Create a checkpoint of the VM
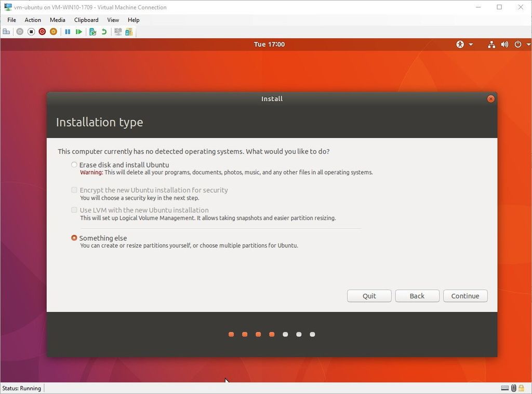 click(93, 32)
